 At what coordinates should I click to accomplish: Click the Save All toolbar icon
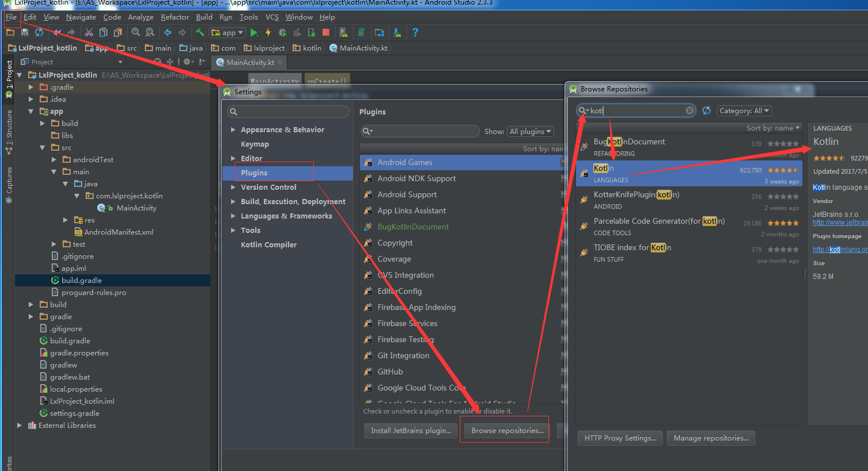pyautogui.click(x=25, y=32)
